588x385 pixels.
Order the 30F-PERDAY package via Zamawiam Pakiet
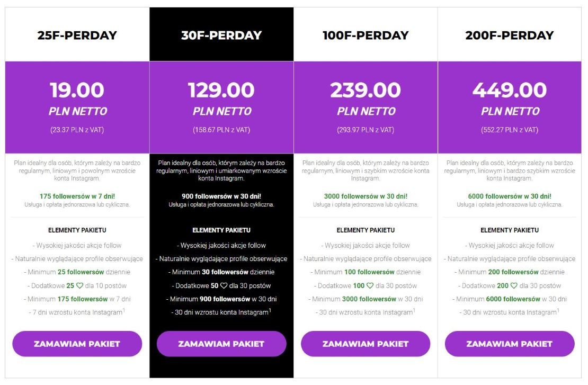pyautogui.click(x=221, y=344)
